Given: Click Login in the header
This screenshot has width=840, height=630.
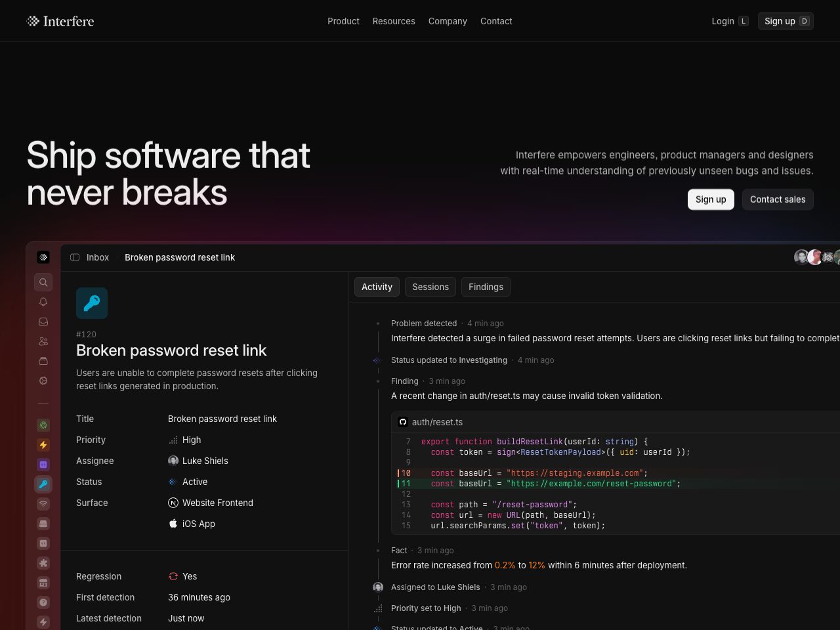Looking at the screenshot, I should coord(730,21).
